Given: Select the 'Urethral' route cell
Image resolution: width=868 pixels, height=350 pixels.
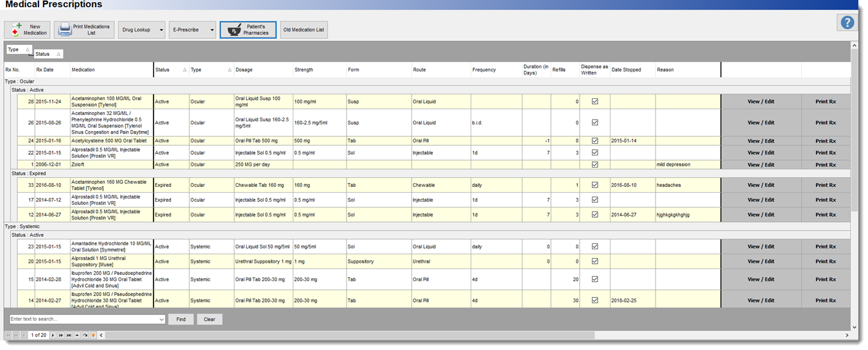Looking at the screenshot, I should pyautogui.click(x=441, y=261).
